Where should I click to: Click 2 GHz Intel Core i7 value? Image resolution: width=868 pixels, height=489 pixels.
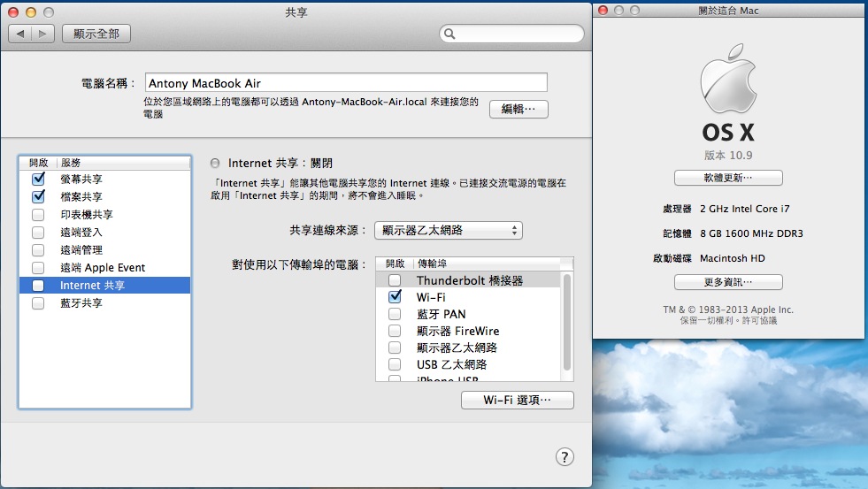pyautogui.click(x=744, y=209)
